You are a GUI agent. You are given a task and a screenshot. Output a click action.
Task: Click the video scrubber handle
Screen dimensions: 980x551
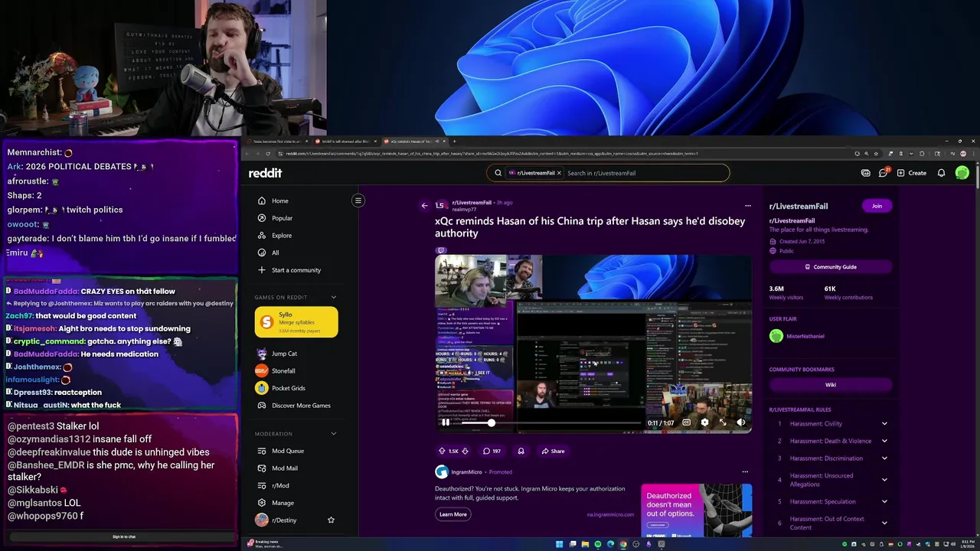491,422
